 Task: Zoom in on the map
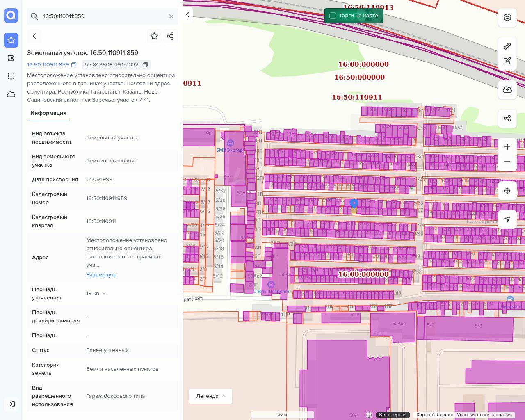(x=507, y=147)
